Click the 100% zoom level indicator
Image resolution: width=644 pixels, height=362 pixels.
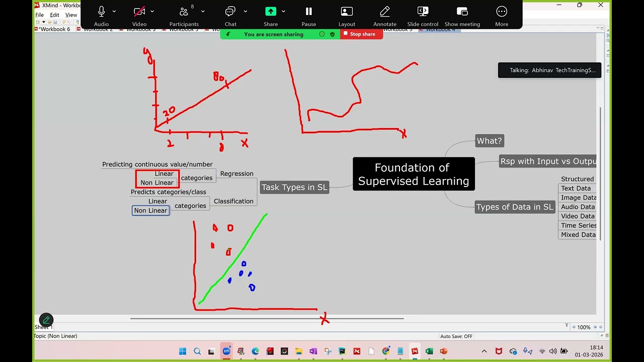584,327
